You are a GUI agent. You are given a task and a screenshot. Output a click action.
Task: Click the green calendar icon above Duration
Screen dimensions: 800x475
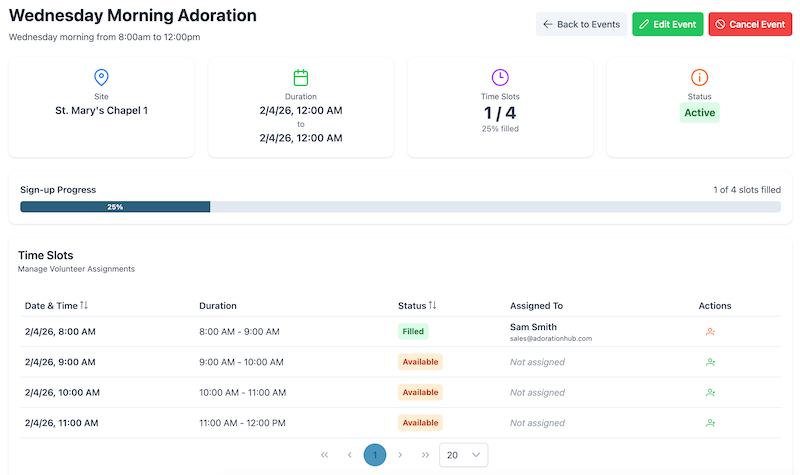[x=300, y=77]
